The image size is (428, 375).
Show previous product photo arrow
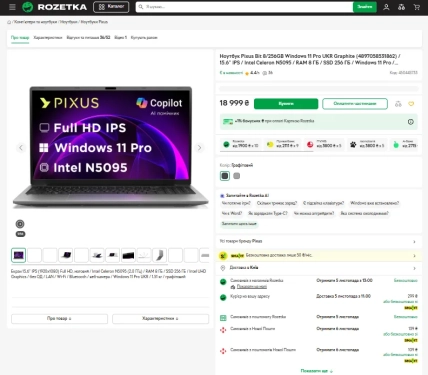pyautogui.click(x=21, y=148)
